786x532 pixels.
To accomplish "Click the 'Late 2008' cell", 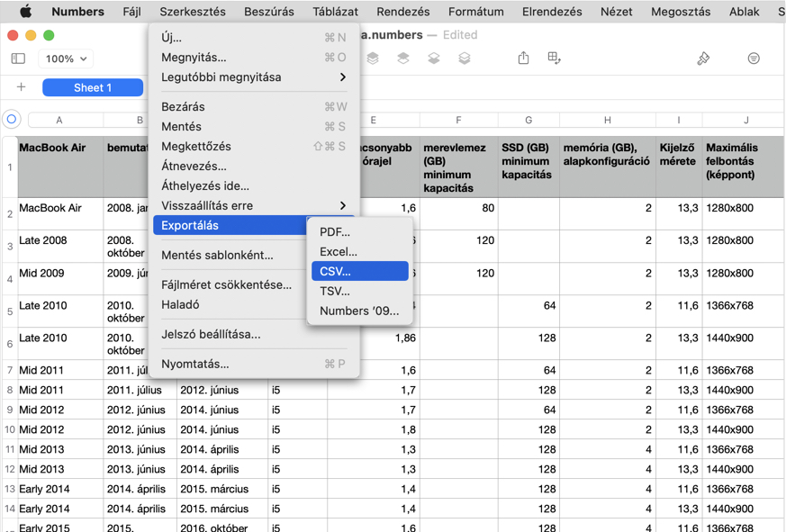I will 60,246.
